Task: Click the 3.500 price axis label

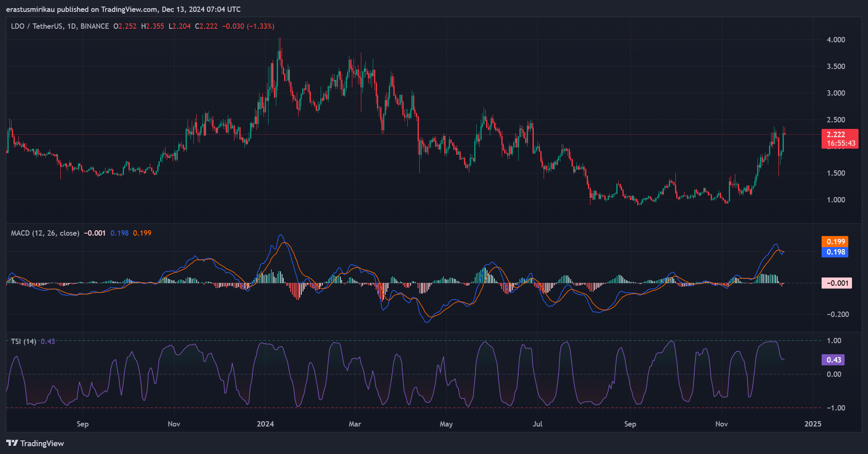Action: [836, 66]
